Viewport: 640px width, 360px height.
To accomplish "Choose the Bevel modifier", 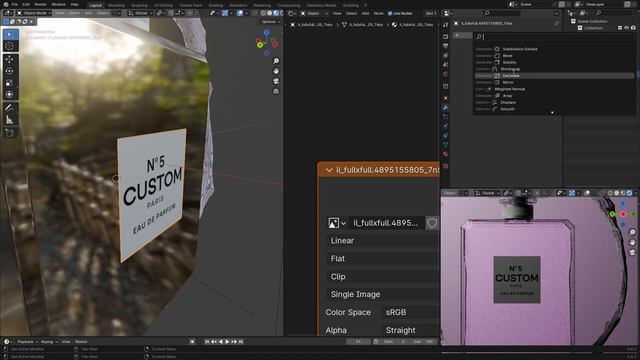I will pos(507,56).
